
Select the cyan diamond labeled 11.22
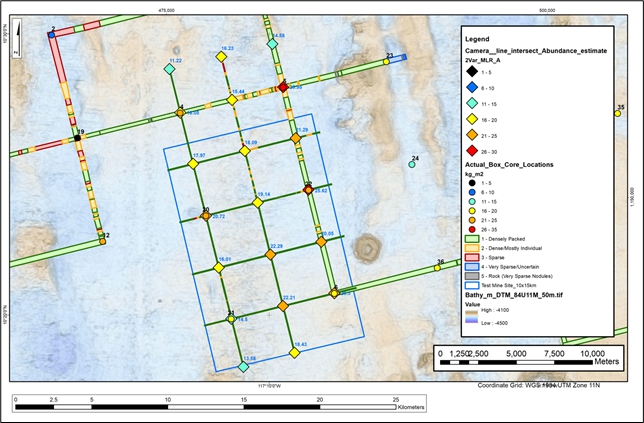pyautogui.click(x=169, y=70)
